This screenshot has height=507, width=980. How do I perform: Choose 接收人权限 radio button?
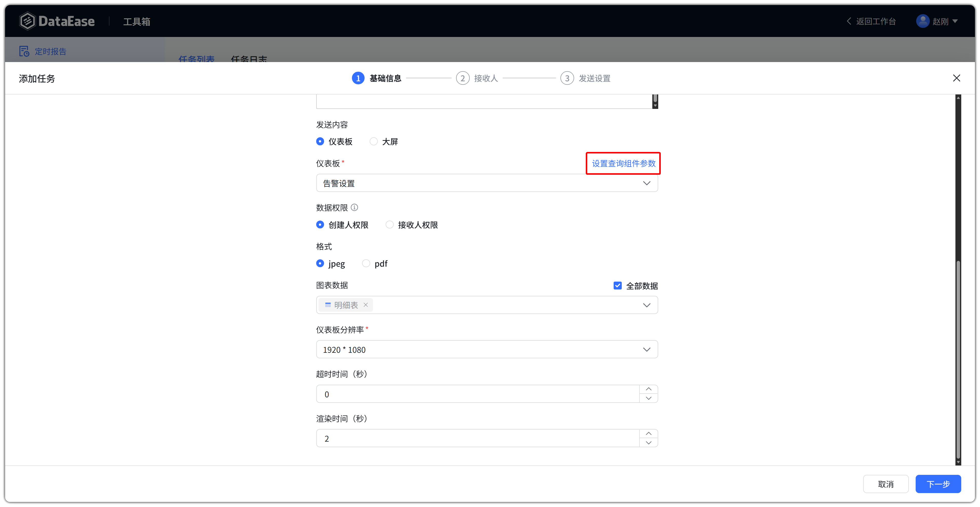coord(390,225)
